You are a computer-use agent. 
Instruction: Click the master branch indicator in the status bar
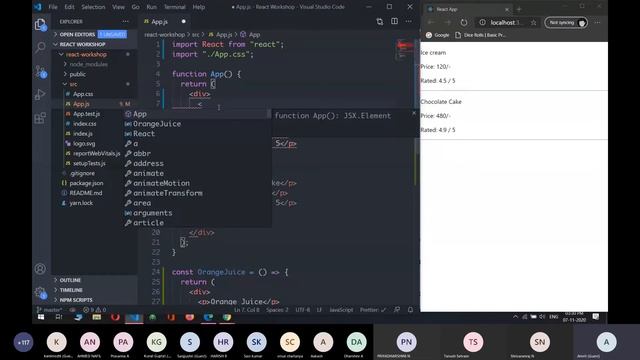point(49,310)
